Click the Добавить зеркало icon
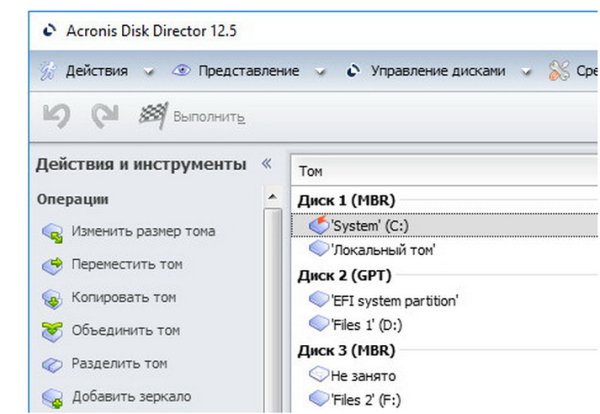The image size is (600, 414). (52, 398)
